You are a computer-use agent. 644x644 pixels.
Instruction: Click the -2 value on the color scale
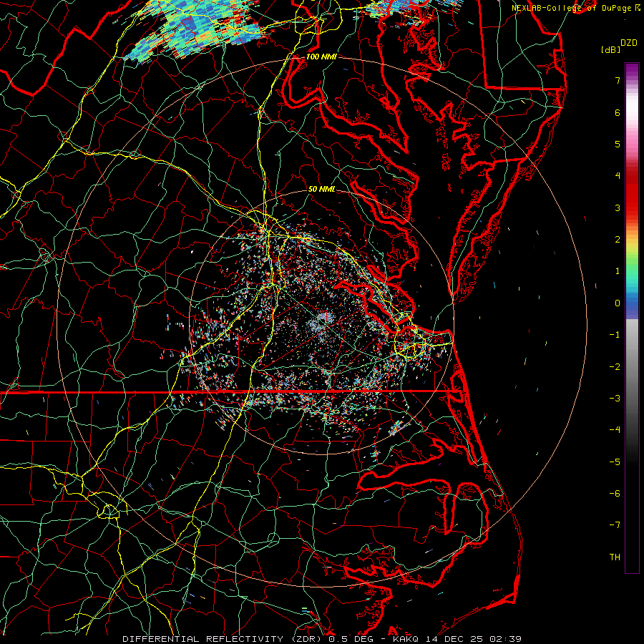pyautogui.click(x=615, y=367)
